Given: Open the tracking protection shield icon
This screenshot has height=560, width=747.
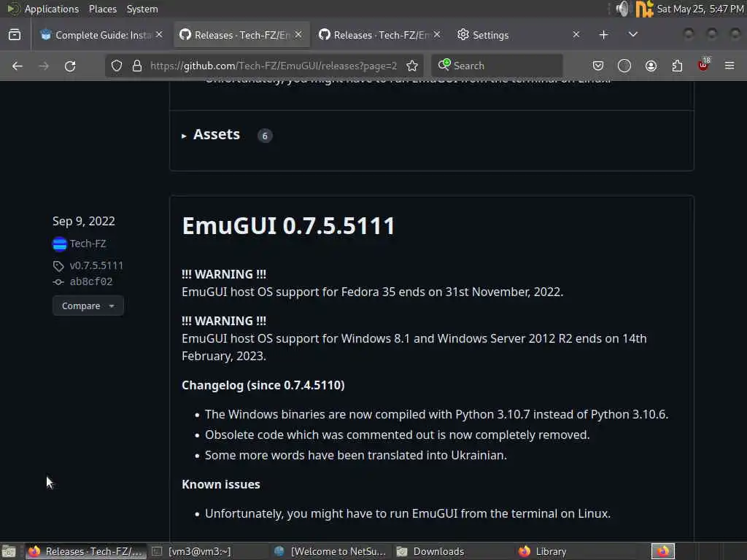Looking at the screenshot, I should click(x=117, y=66).
